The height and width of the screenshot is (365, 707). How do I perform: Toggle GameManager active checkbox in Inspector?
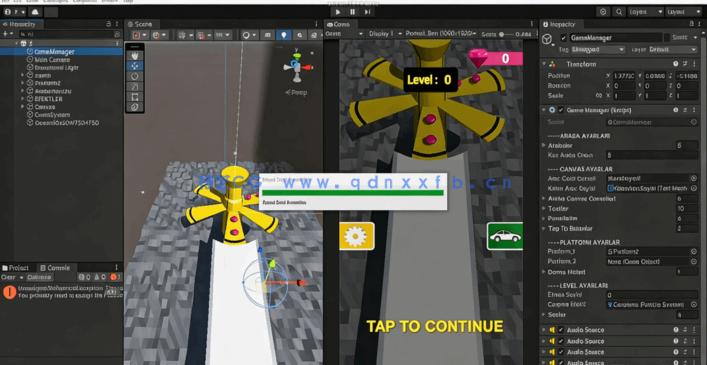pos(563,38)
